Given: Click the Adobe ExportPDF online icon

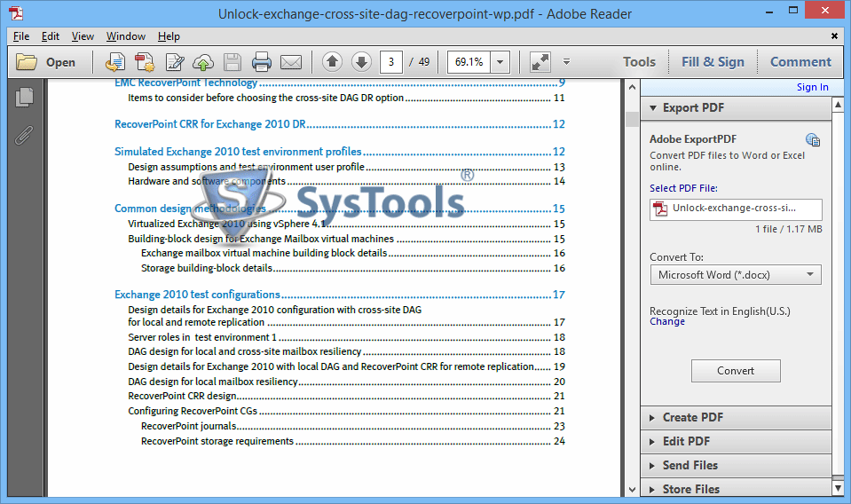Looking at the screenshot, I should [x=813, y=140].
